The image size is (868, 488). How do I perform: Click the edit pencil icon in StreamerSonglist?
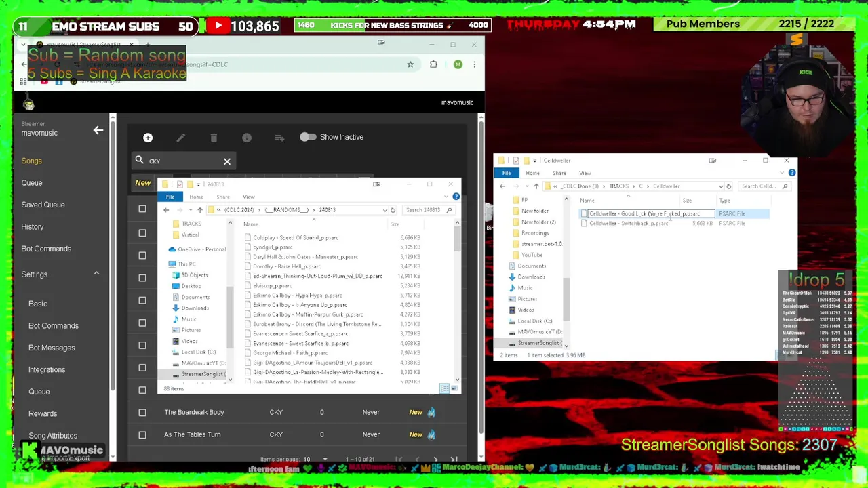pos(180,138)
